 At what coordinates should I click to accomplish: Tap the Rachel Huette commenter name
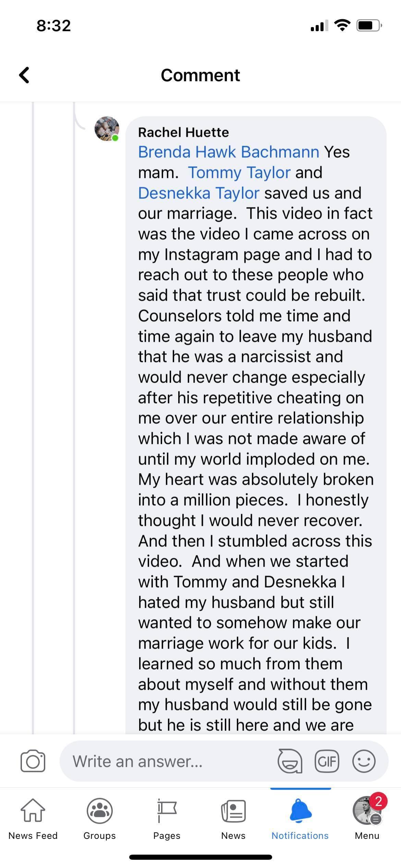[183, 132]
